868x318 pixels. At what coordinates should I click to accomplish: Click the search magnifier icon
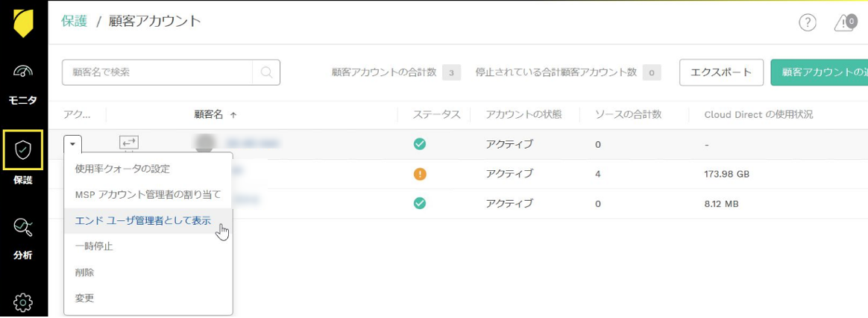click(266, 72)
